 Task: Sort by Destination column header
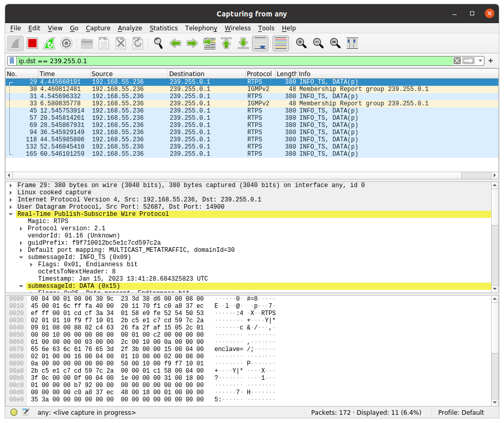pyautogui.click(x=207, y=74)
